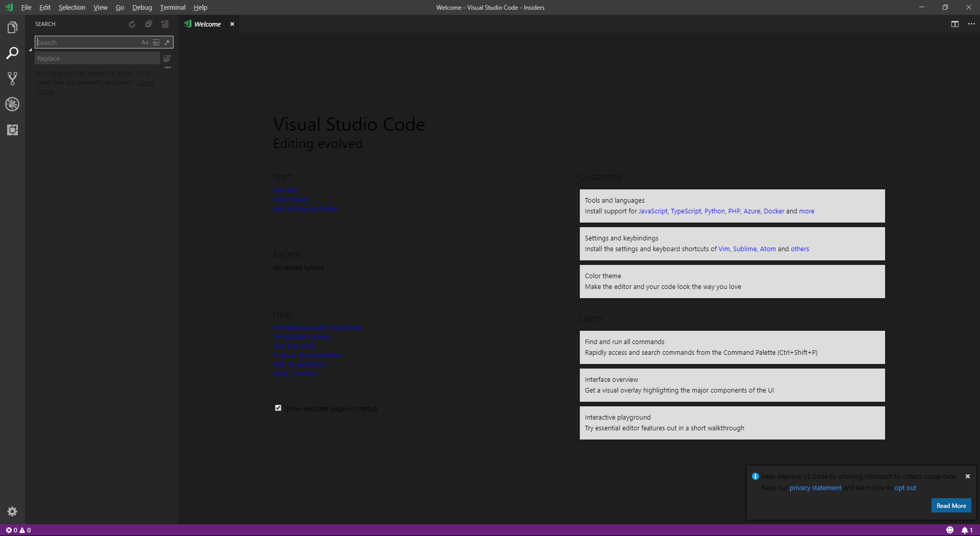This screenshot has width=980, height=536.
Task: Click the Refresh search results icon
Action: click(x=132, y=24)
